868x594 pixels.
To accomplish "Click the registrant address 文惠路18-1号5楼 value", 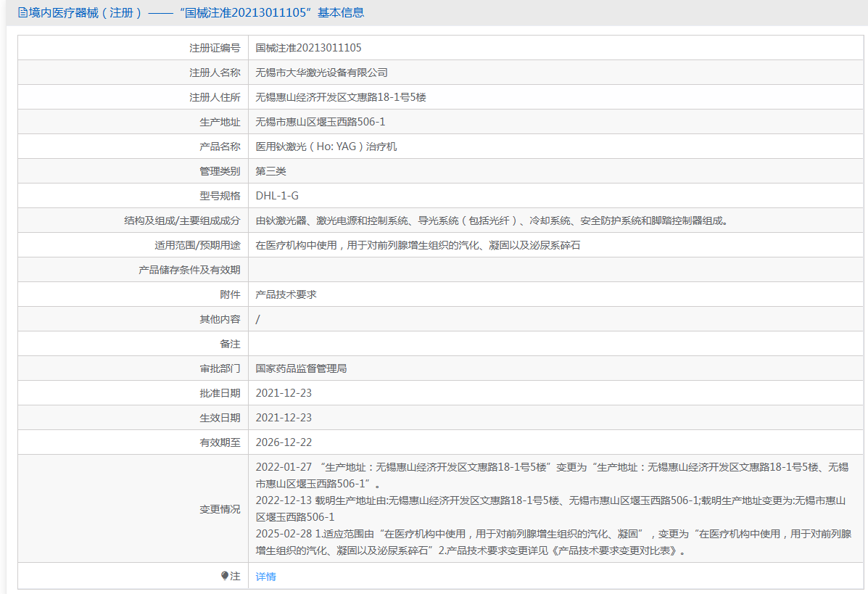I will (x=341, y=97).
